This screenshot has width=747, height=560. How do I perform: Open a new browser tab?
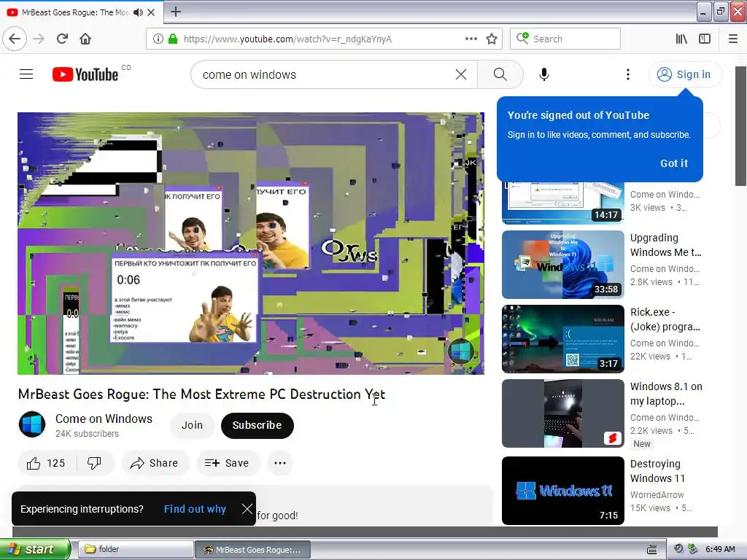tap(176, 12)
